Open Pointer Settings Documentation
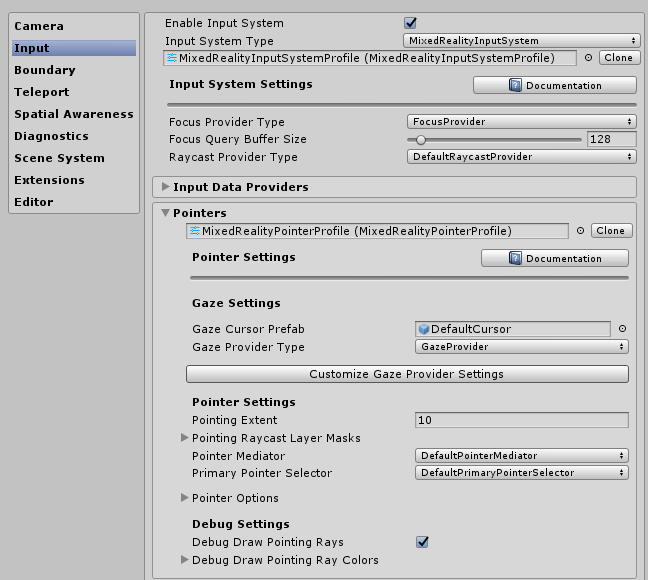The width and height of the screenshot is (648, 580). coord(555,258)
